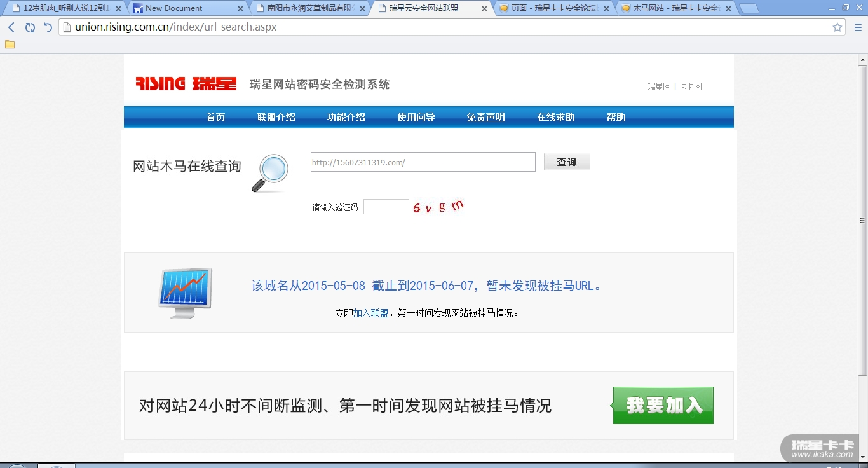
Task: Click the scrollbar down arrow
Action: [x=862, y=458]
